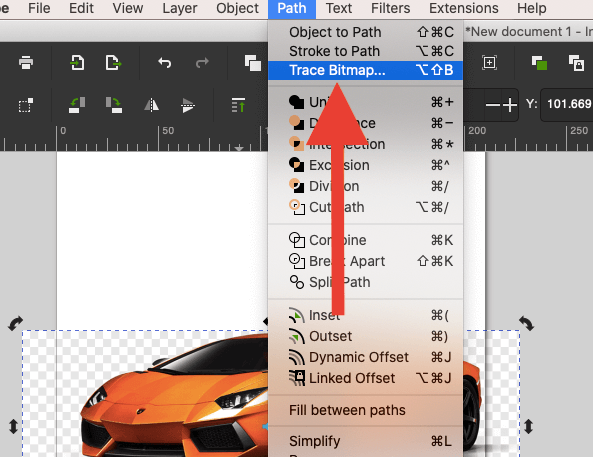593x457 pixels.
Task: Click the Redo icon
Action: pos(202,62)
